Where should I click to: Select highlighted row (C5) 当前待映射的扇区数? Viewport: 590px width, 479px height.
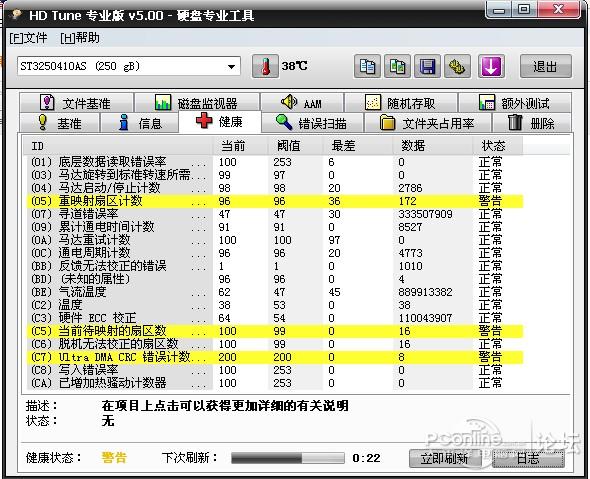[275, 331]
